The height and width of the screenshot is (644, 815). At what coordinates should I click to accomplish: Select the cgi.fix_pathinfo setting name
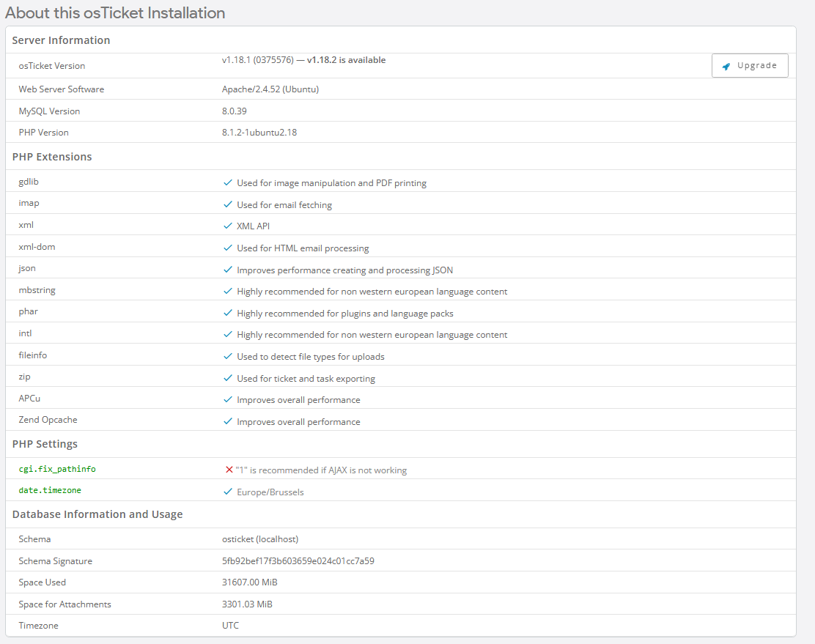[57, 469]
